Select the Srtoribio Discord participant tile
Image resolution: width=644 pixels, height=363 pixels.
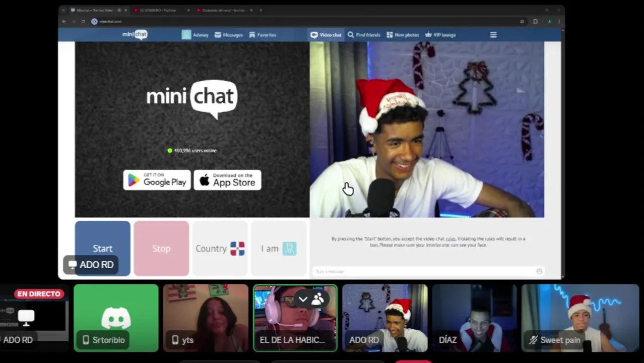tap(116, 318)
